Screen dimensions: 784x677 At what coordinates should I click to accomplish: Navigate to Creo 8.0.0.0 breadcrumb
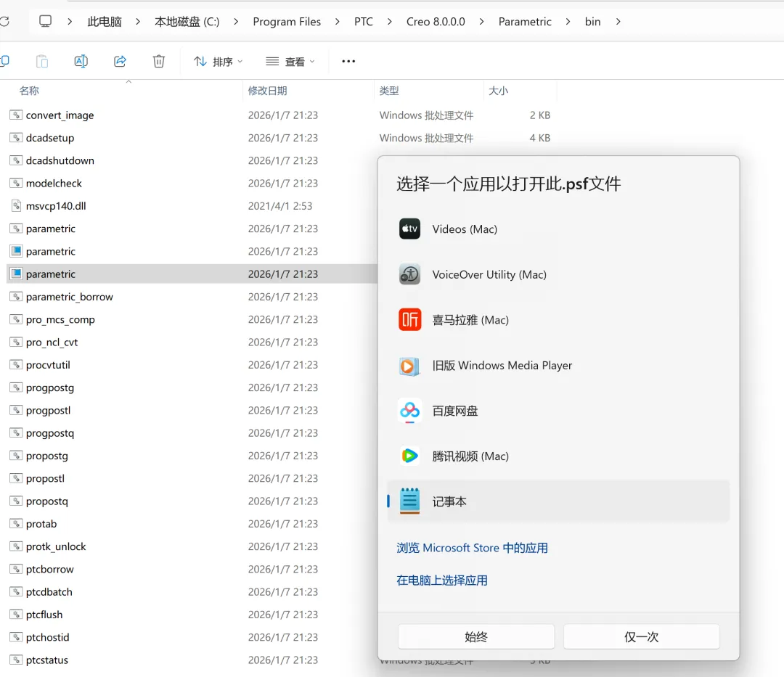(x=436, y=22)
